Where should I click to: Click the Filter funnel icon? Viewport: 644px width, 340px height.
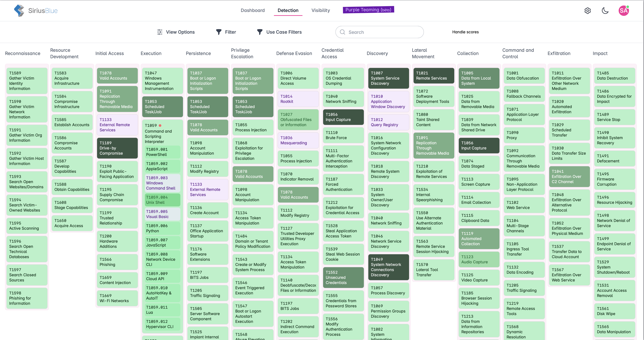click(x=219, y=32)
